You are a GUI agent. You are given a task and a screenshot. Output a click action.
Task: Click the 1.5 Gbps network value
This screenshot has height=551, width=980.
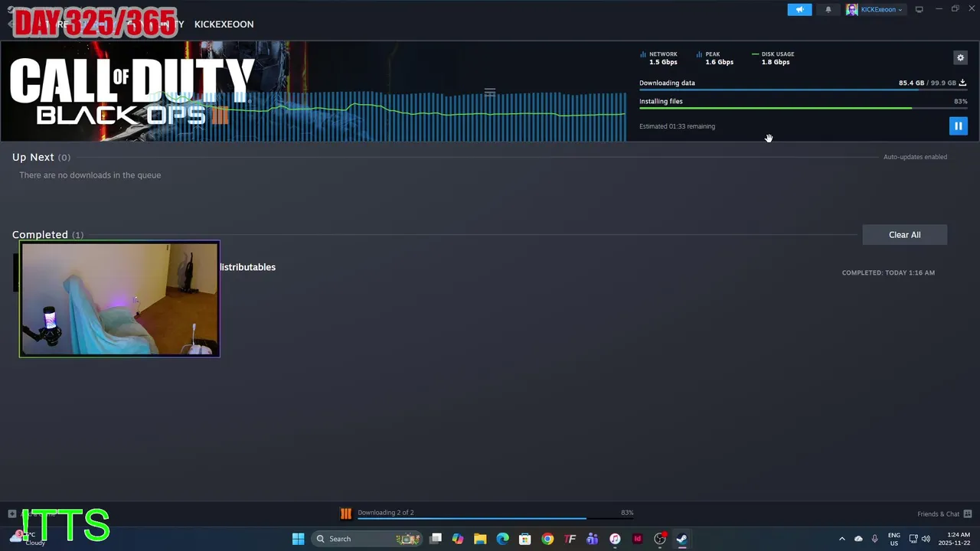point(663,62)
